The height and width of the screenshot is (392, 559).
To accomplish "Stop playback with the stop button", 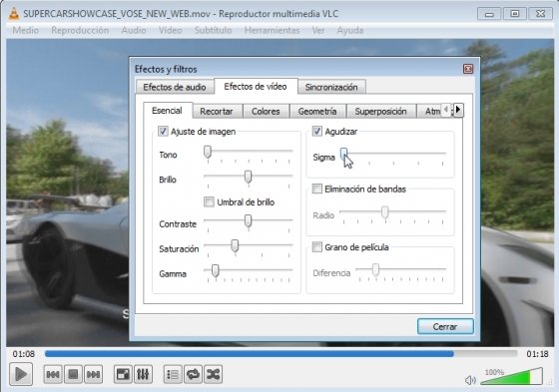I will coord(73,374).
